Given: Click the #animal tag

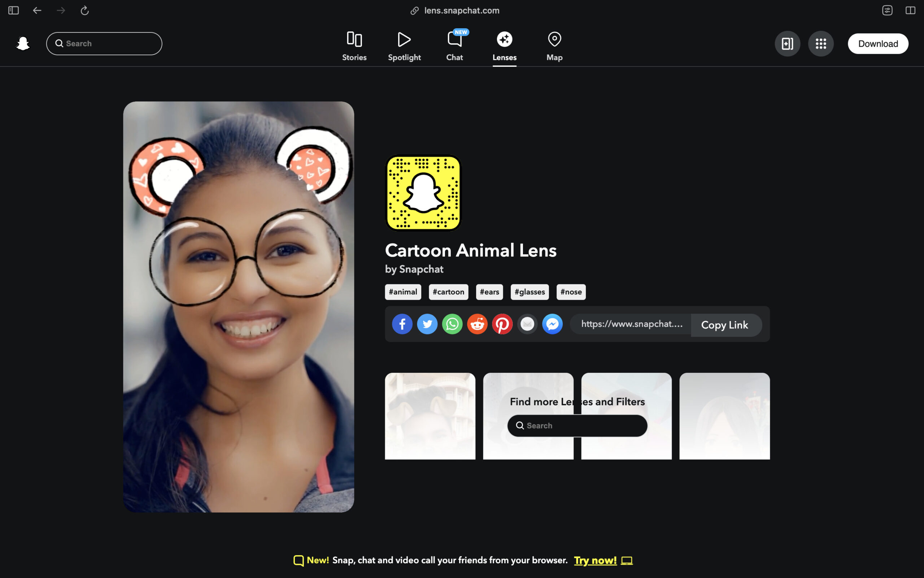Looking at the screenshot, I should [x=403, y=292].
